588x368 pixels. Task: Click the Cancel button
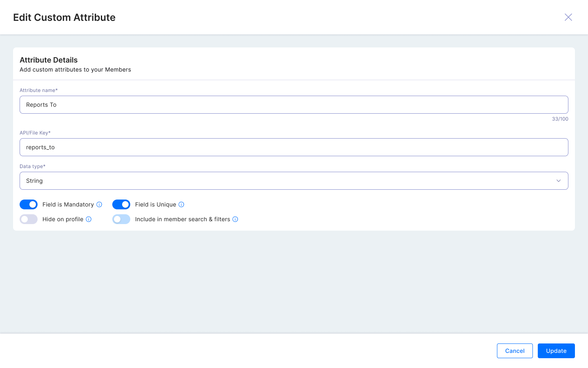click(x=514, y=351)
